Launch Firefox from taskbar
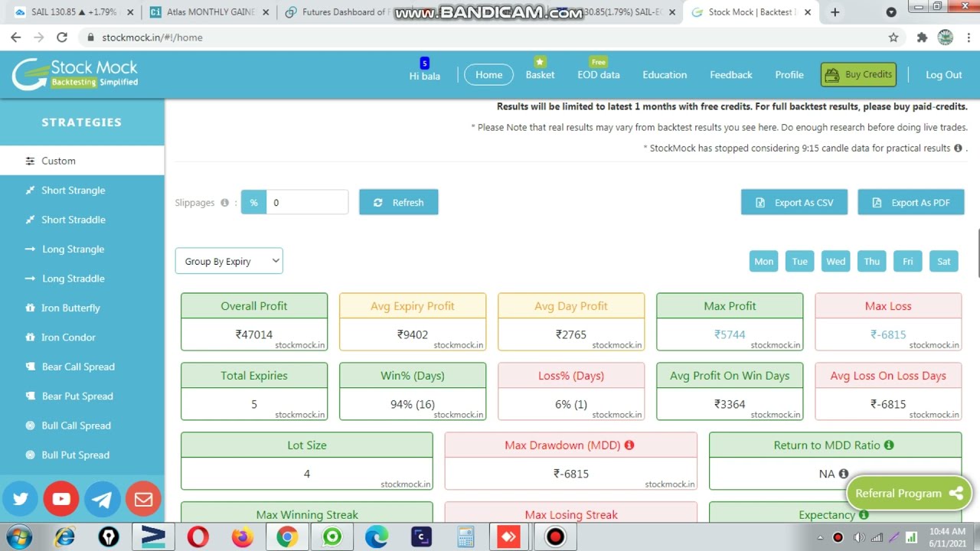Screen dimensions: 980x551 click(x=242, y=537)
